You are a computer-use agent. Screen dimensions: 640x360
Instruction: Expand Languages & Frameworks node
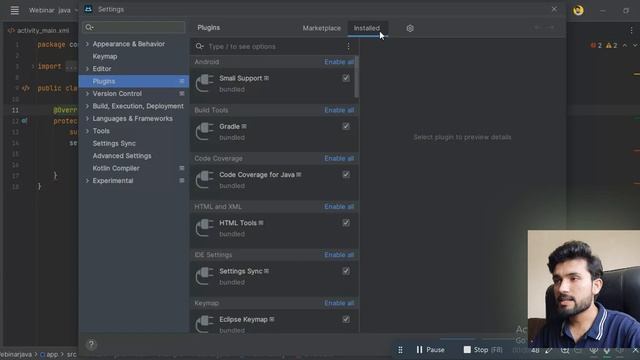pyautogui.click(x=87, y=118)
